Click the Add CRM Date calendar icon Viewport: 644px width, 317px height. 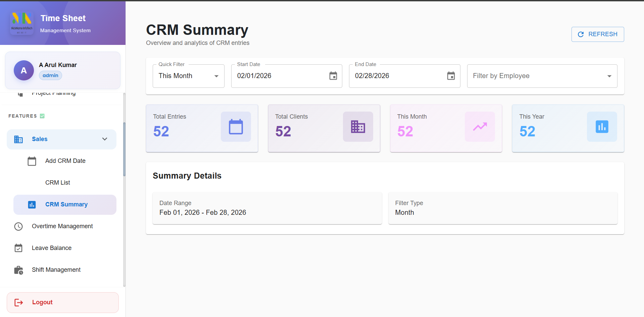coord(32,161)
